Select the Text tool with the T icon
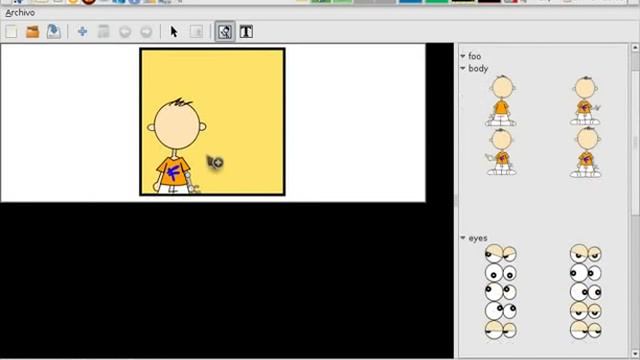640x360 pixels. [x=246, y=31]
